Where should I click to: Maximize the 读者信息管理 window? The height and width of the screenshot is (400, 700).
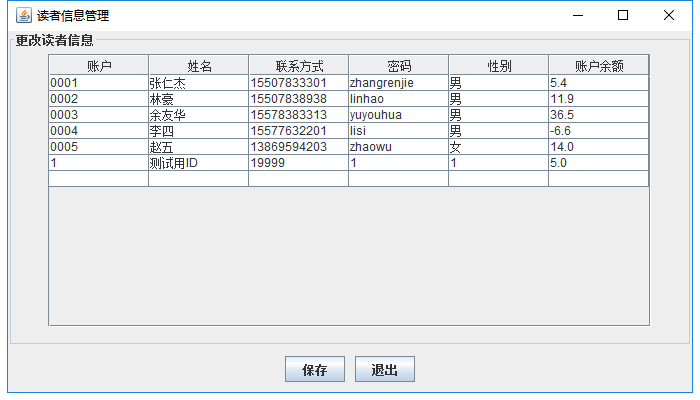(x=623, y=15)
